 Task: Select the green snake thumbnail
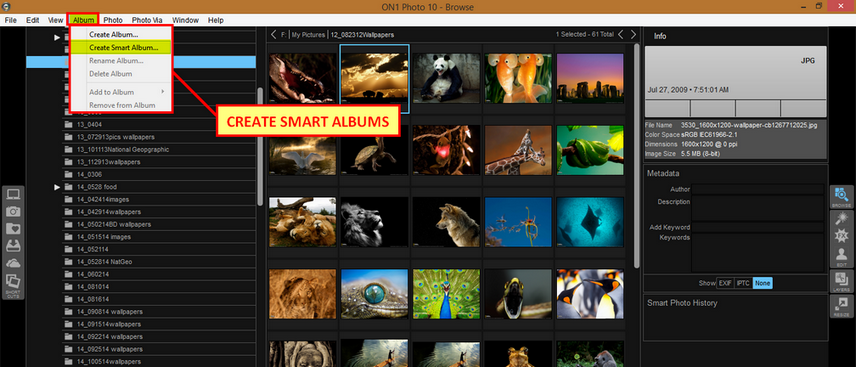click(590, 150)
